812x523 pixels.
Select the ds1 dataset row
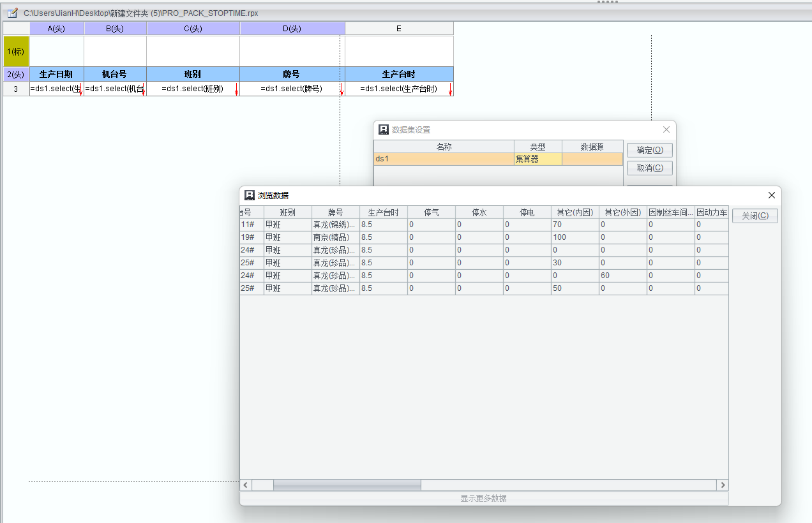444,159
